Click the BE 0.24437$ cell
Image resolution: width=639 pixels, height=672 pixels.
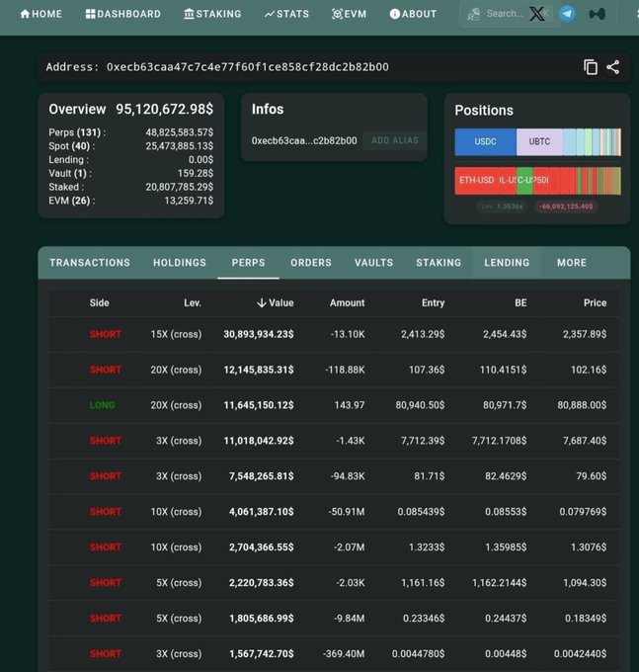click(x=506, y=619)
